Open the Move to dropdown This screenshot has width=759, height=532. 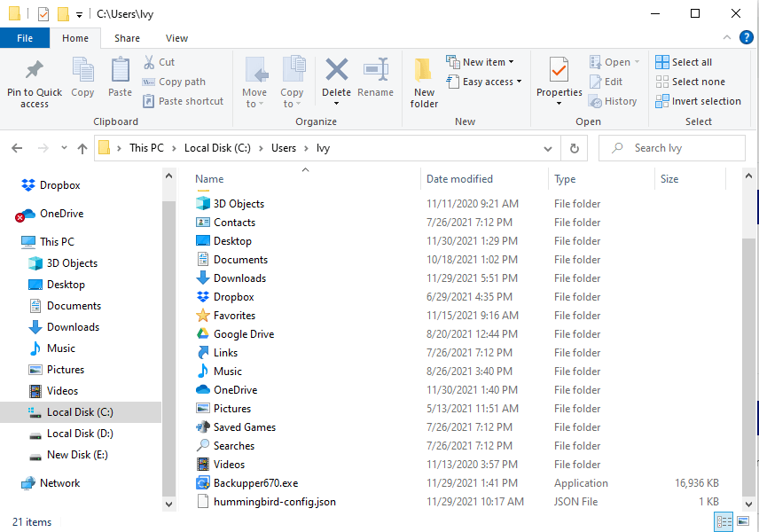pos(254,82)
